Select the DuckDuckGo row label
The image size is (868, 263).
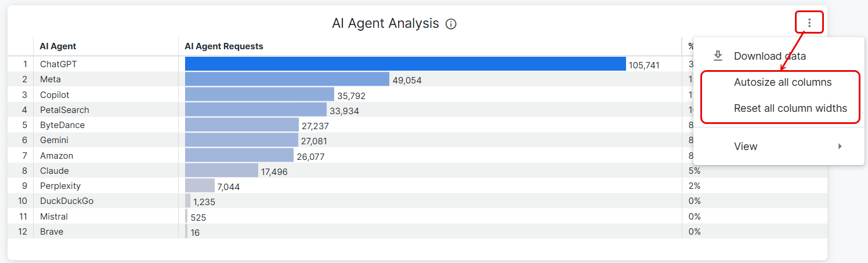pos(67,201)
